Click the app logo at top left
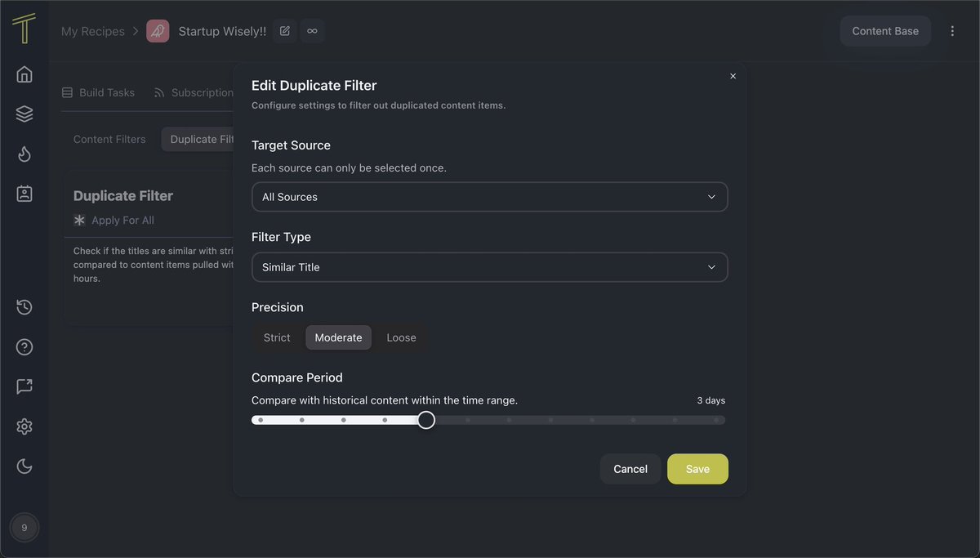The image size is (980, 558). pyautogui.click(x=24, y=29)
